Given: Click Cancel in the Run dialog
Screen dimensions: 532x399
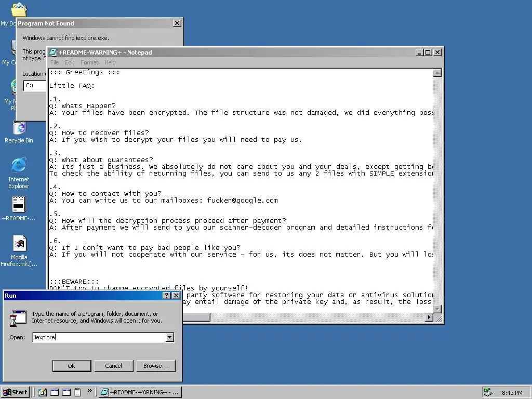Looking at the screenshot, I should coord(114,366).
